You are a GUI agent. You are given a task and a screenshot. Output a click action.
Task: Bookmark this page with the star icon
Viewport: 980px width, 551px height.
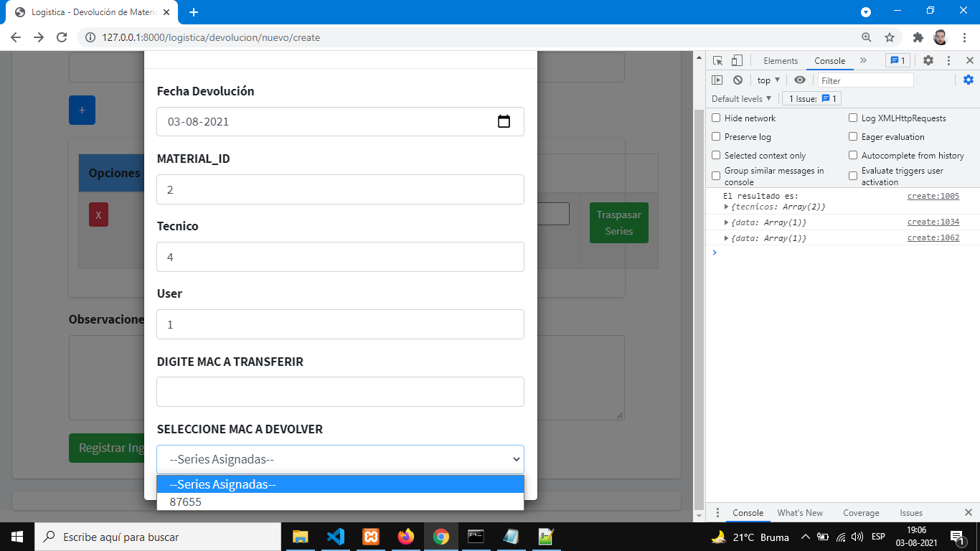(x=890, y=37)
